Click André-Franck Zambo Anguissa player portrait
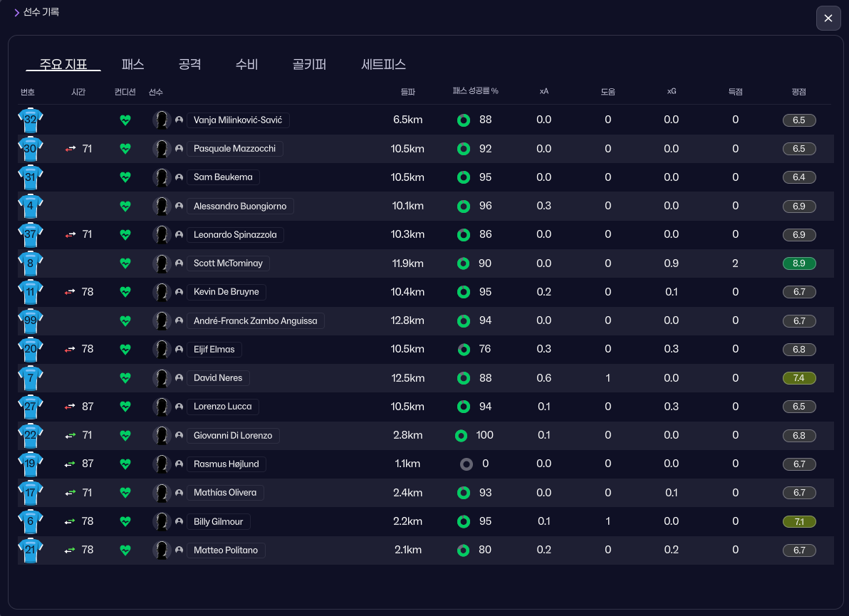Screen dimensions: 849x616 click(x=162, y=320)
